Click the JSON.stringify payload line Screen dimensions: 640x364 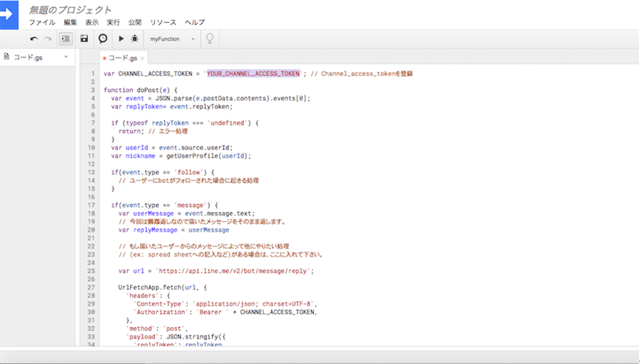pos(176,337)
